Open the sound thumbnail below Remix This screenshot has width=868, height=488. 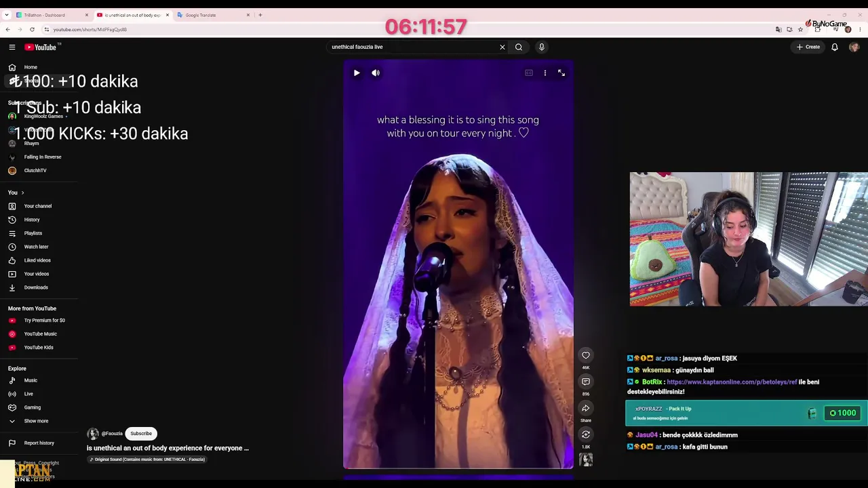(586, 460)
